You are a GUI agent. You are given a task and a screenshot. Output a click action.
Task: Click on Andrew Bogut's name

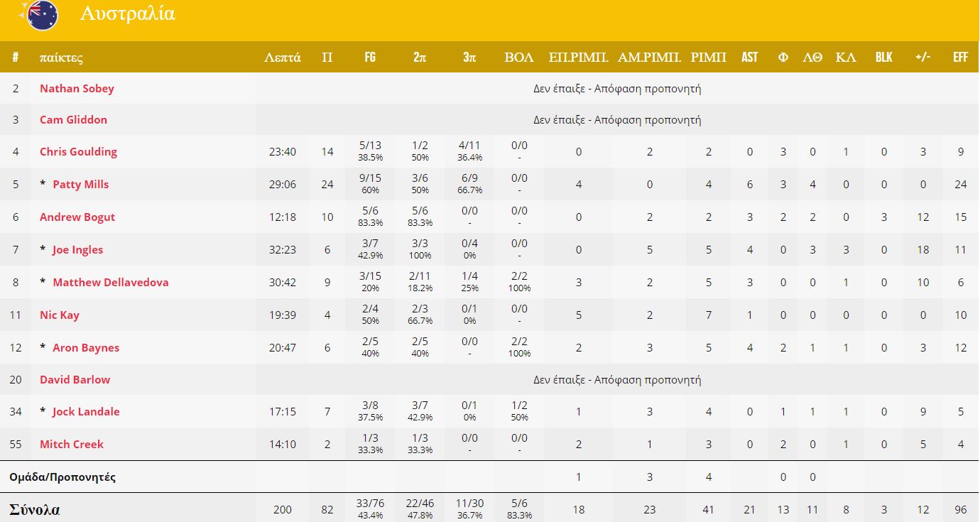click(x=77, y=217)
